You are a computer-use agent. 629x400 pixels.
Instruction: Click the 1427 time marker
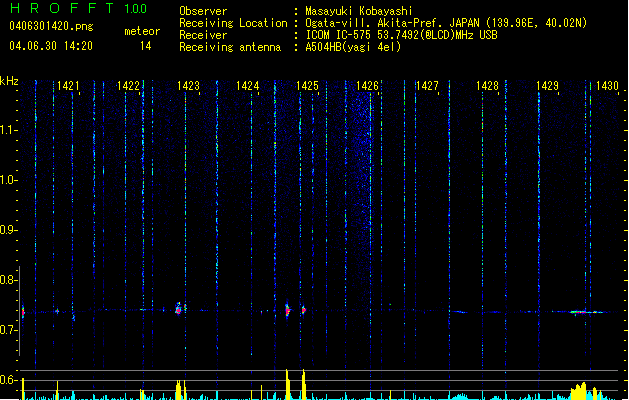(427, 86)
